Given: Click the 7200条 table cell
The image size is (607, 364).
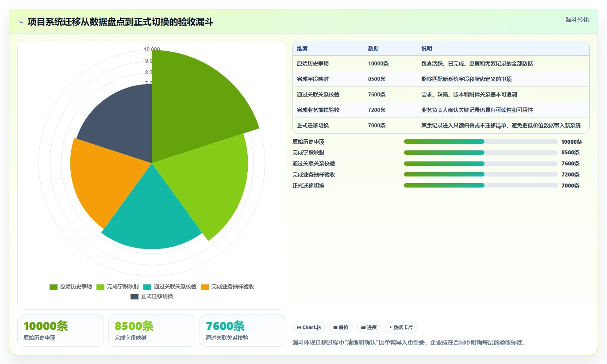Looking at the screenshot, I should click(x=377, y=110).
